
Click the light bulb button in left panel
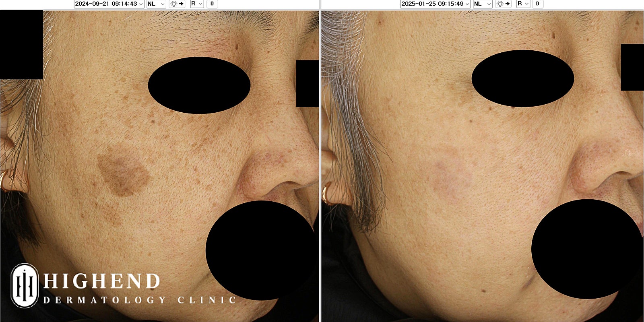[177, 4]
